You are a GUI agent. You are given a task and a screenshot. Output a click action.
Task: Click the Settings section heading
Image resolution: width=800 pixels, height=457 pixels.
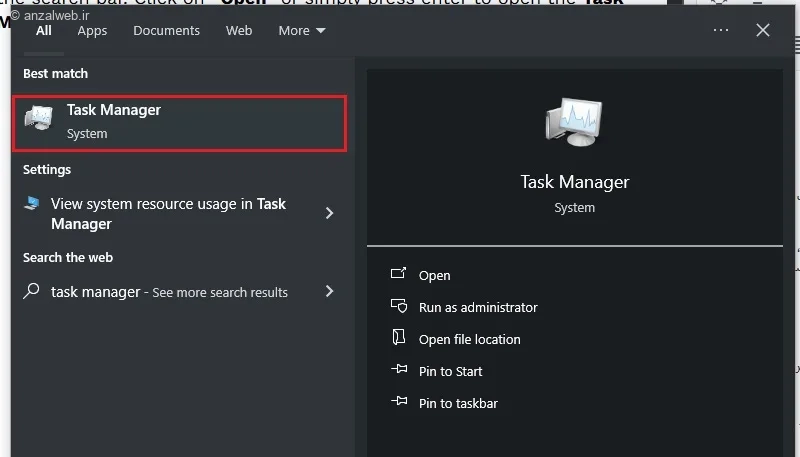tap(47, 170)
